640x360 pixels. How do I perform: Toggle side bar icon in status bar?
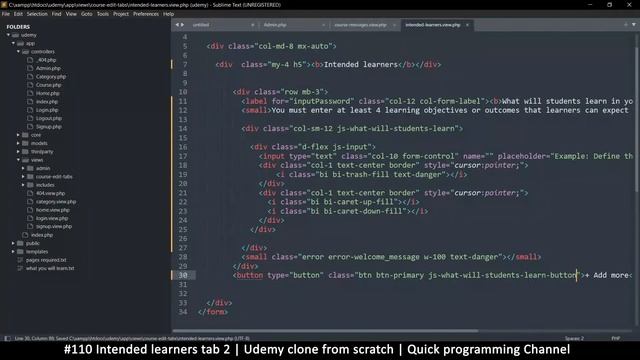click(7, 338)
